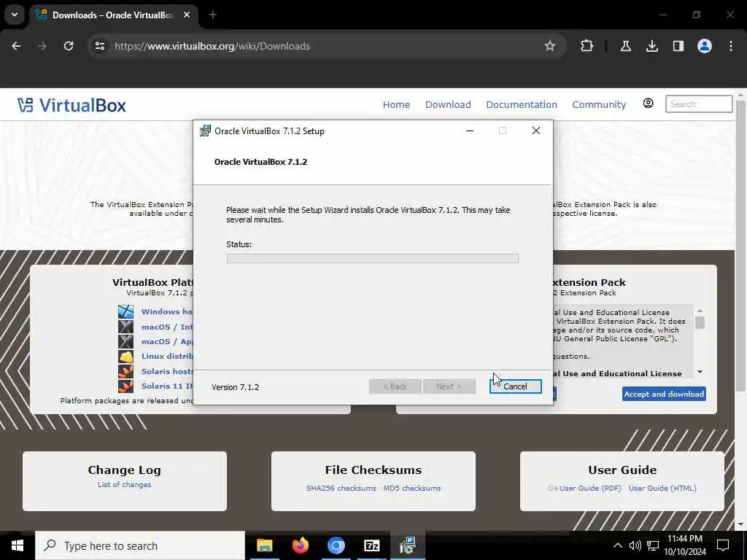Go back one page in Chrome
The image size is (747, 560).
(x=16, y=46)
